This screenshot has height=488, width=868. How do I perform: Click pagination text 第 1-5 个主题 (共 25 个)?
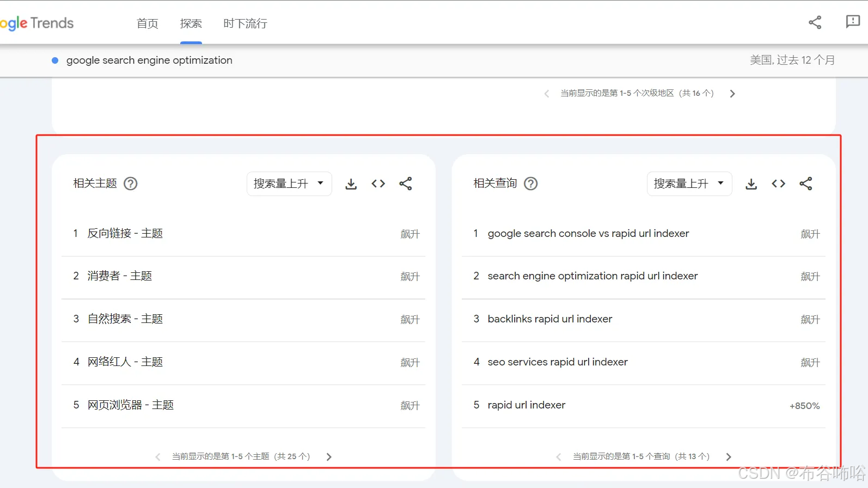coord(241,456)
